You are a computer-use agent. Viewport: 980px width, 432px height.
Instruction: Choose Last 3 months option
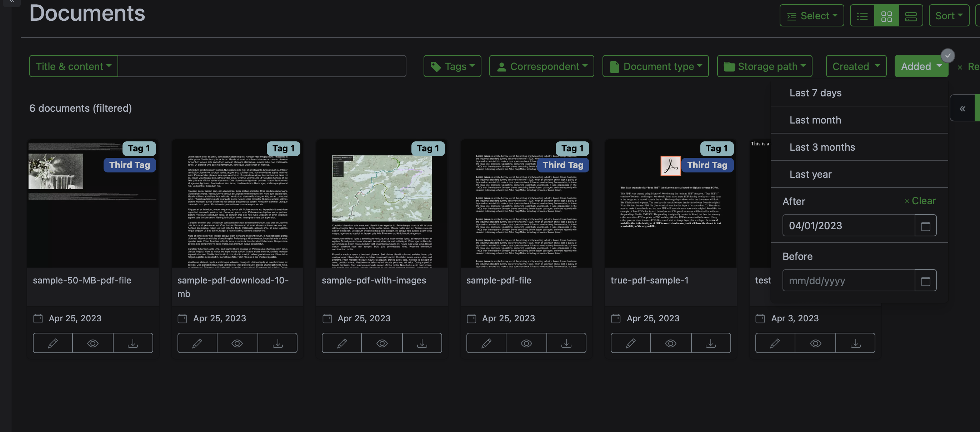pos(822,147)
